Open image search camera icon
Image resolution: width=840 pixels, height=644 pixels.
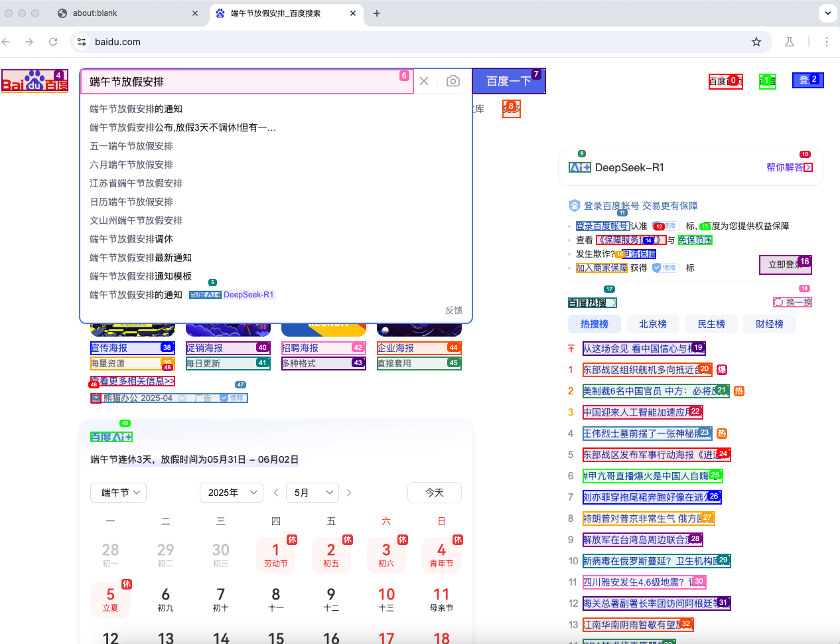453,81
